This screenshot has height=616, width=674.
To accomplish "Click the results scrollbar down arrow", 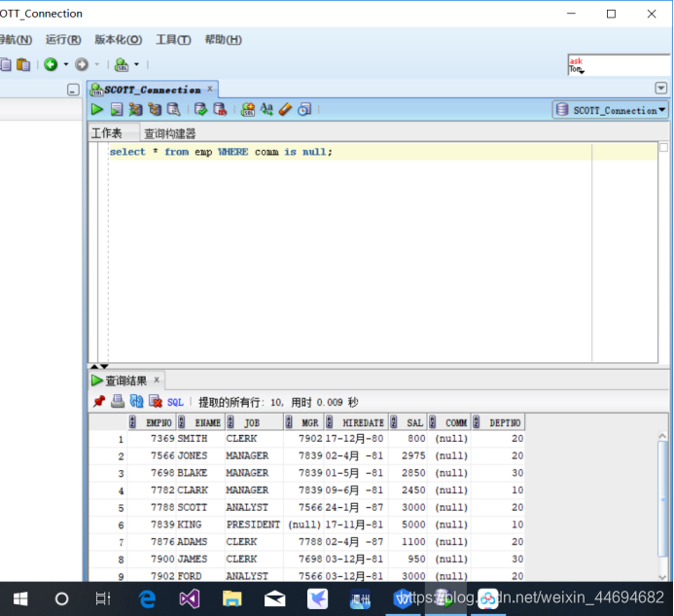I will click(663, 577).
